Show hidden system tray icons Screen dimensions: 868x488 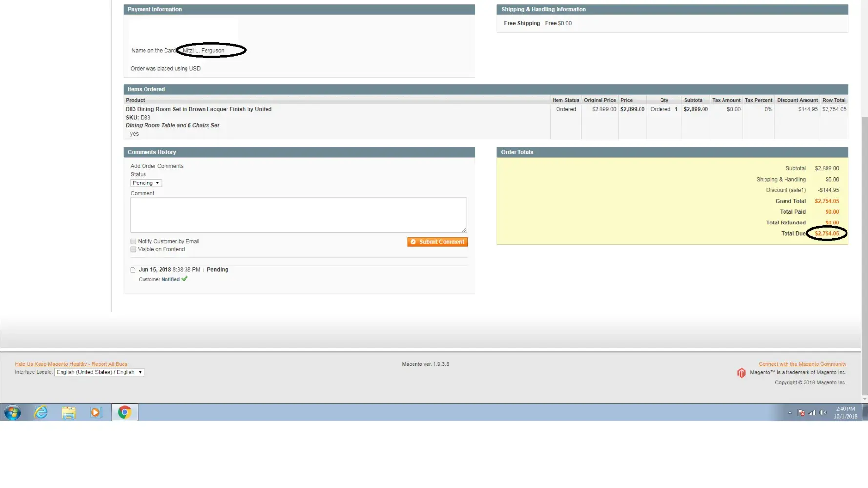click(x=790, y=413)
